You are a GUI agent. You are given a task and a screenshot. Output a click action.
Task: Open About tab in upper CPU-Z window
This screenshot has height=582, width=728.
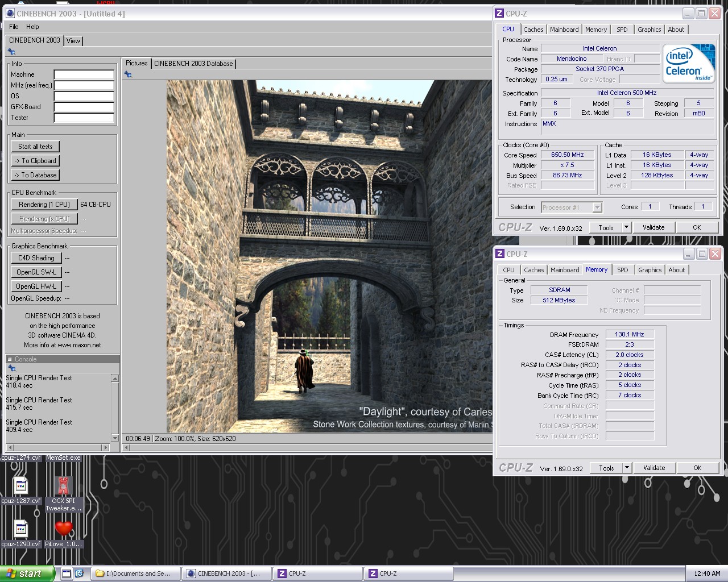[676, 30]
